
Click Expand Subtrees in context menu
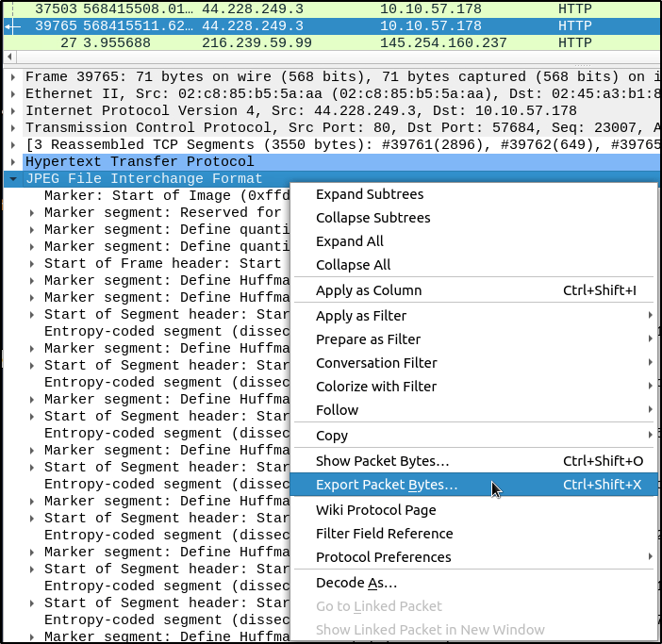(370, 194)
